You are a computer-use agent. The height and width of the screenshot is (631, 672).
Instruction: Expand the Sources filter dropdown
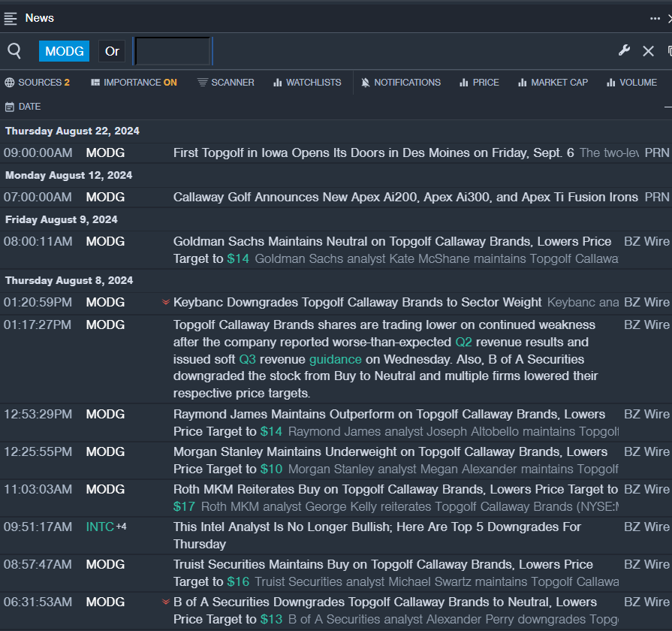[x=37, y=83]
